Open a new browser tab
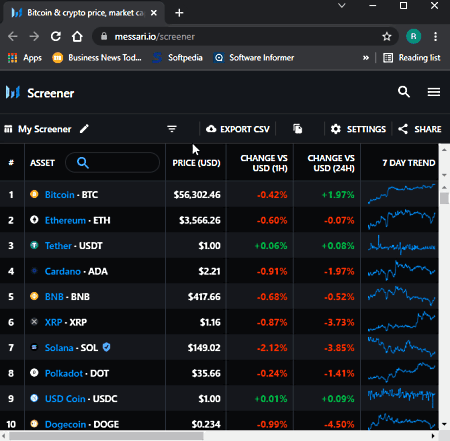 point(179,13)
